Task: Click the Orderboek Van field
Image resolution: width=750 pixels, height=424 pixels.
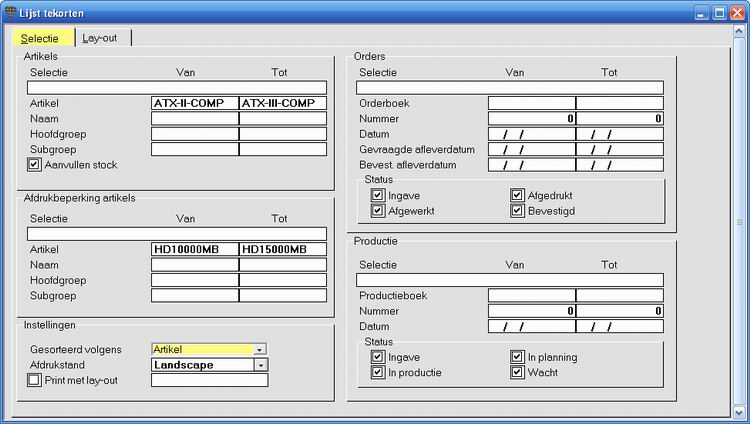Action: (532, 103)
